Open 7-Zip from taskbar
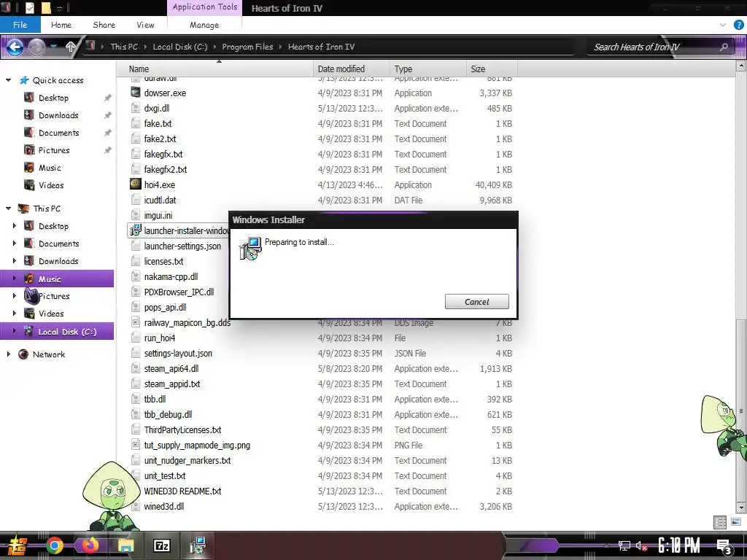Screen dimensions: 747x560 (161, 545)
